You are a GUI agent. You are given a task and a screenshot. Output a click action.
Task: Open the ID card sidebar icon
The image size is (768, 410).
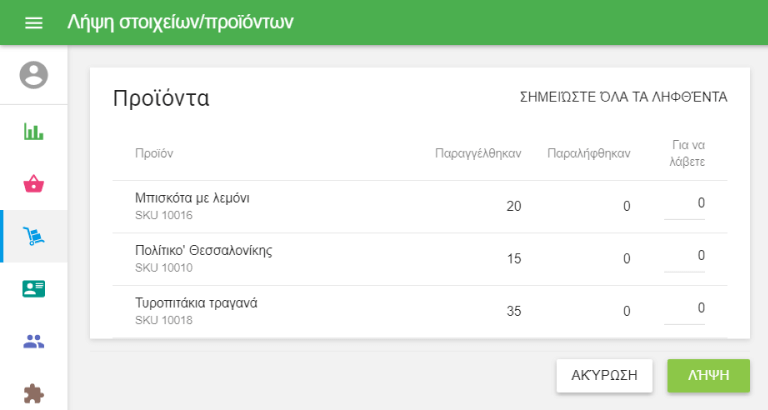(x=34, y=289)
